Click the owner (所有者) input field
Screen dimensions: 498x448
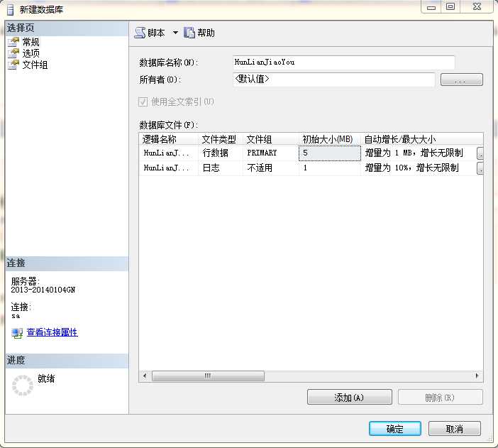334,80
